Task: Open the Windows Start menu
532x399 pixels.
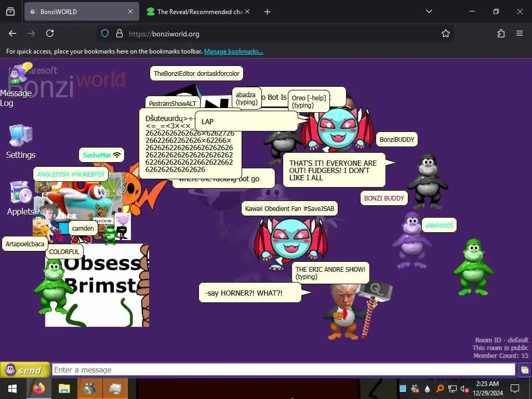Action: click(x=12, y=389)
